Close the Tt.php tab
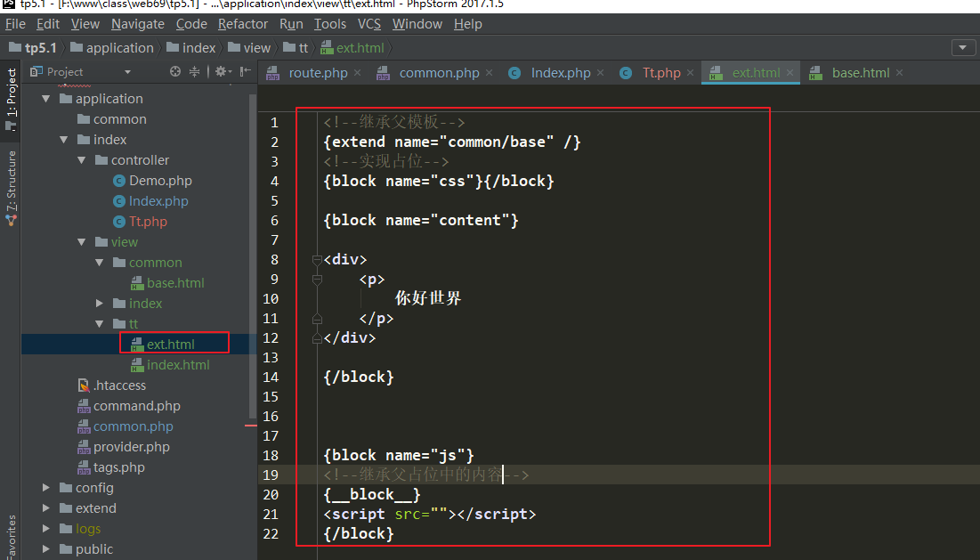Viewport: 980px width, 560px height. click(691, 73)
